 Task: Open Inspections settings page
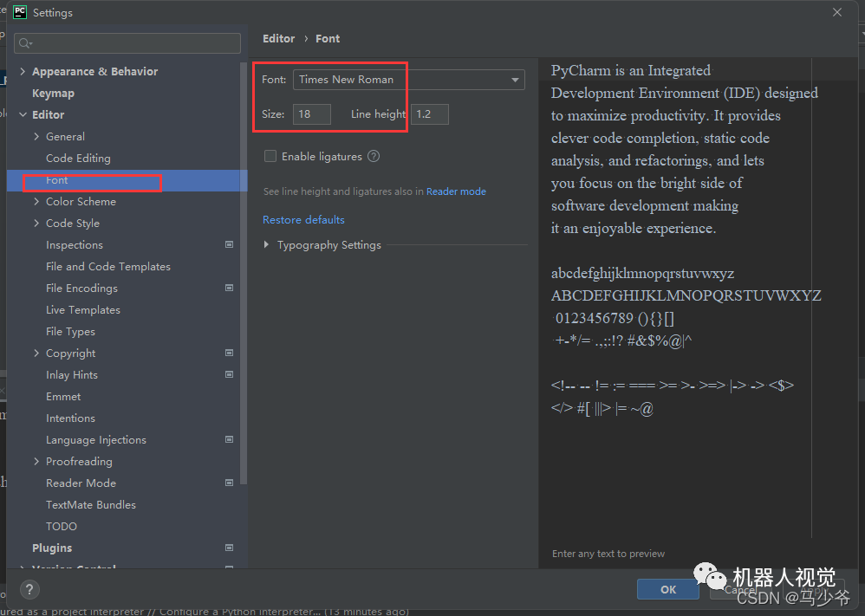(x=75, y=245)
